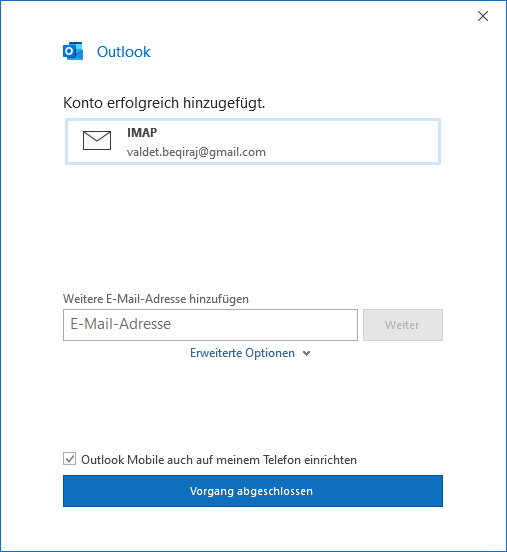Click the checkmark inside the Outlook Mobile box
Screen dimensions: 507x552
pyautogui.click(x=69, y=459)
